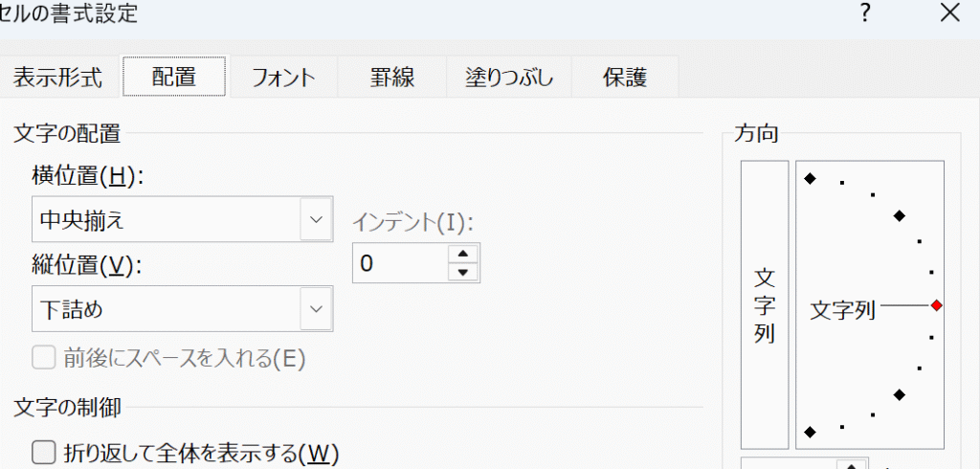Click the red diamond orientation marker
980x469 pixels.
[936, 305]
